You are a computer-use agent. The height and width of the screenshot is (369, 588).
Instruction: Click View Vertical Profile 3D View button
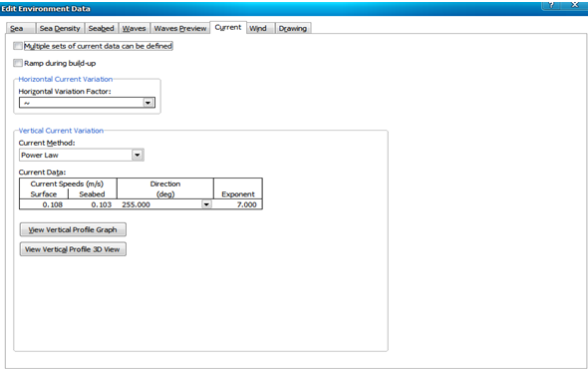[x=73, y=249]
